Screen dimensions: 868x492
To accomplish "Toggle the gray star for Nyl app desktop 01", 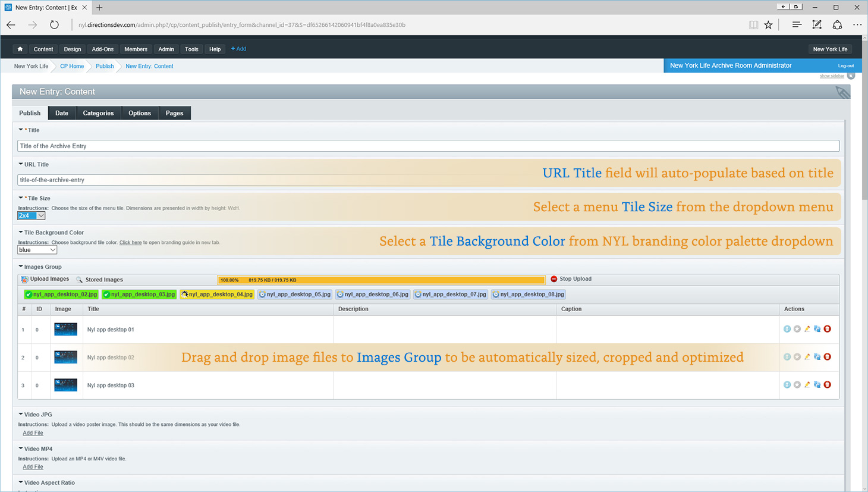I will 797,329.
